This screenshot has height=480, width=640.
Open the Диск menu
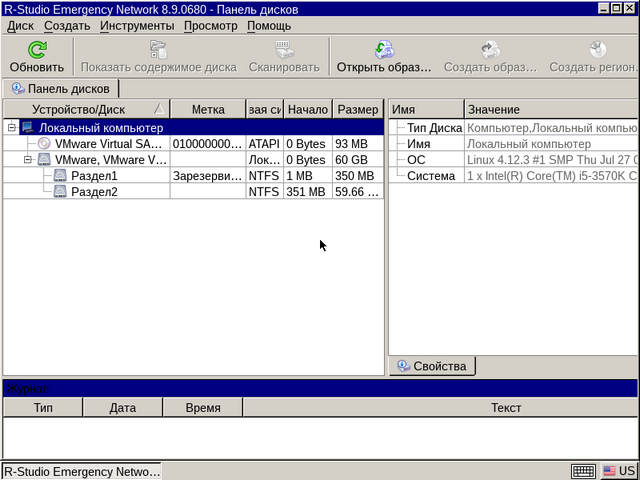(20, 25)
